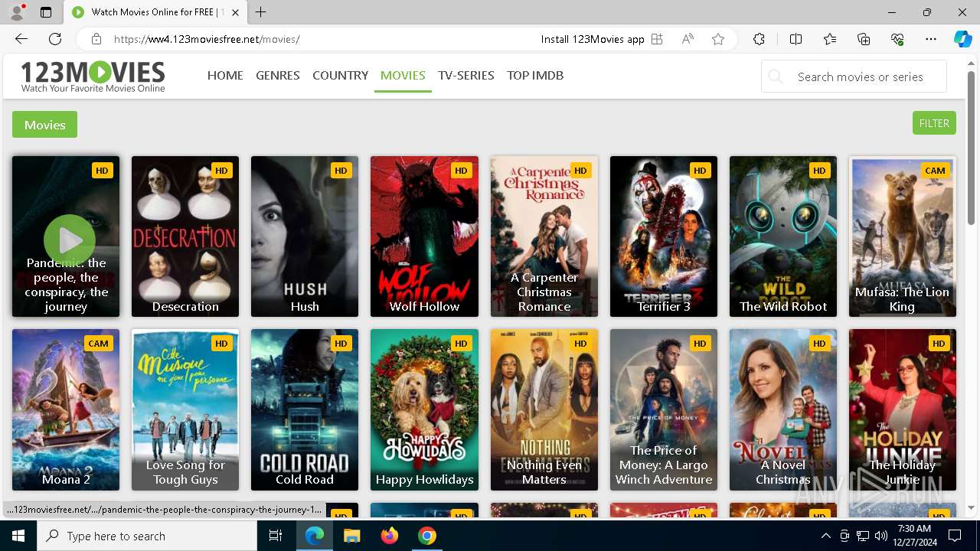Open The Price of Money poster
980x551 pixels.
click(x=664, y=409)
